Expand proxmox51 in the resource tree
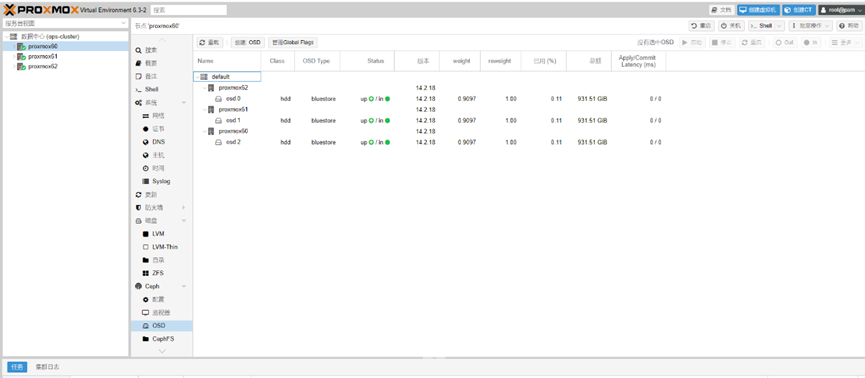The height and width of the screenshot is (378, 865). pos(14,56)
